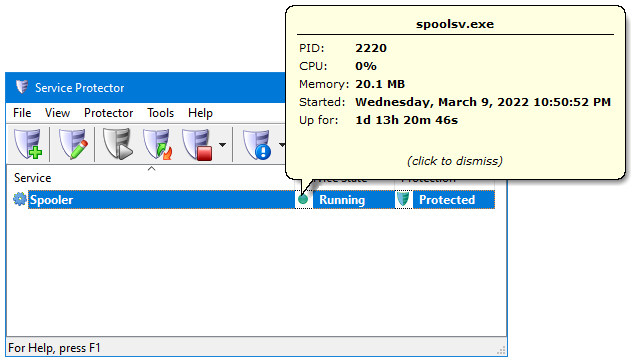Click the Edit service pencil shield icon
This screenshot has width=638, height=362.
coord(73,144)
